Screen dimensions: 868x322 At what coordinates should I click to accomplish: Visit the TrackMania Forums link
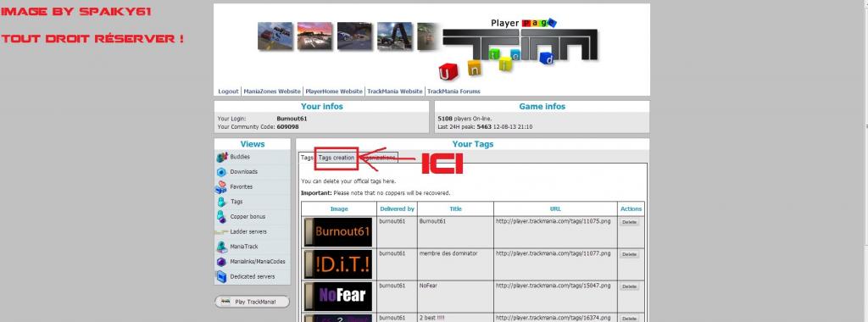click(453, 92)
